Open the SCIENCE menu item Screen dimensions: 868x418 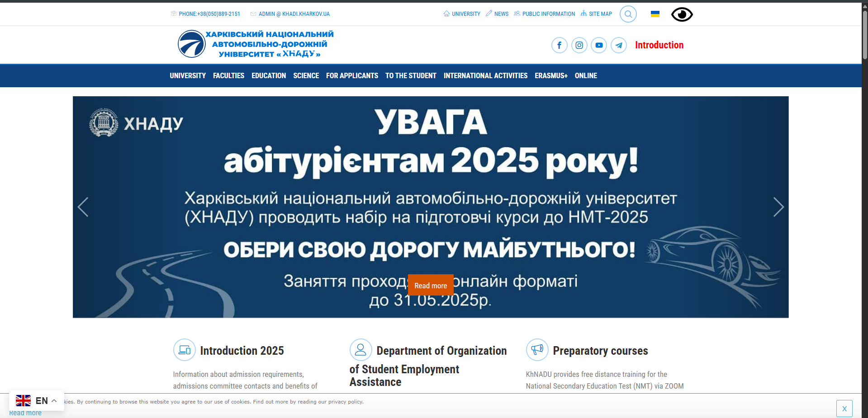[x=306, y=75]
